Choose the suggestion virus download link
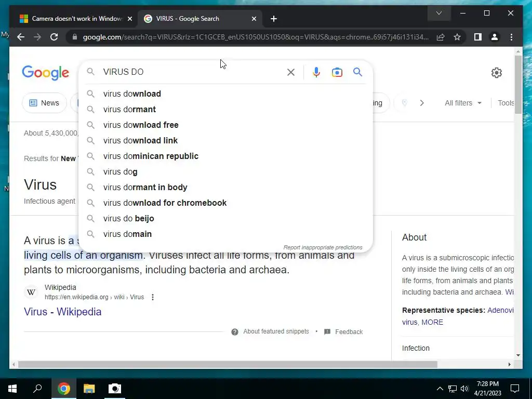 (225, 140)
